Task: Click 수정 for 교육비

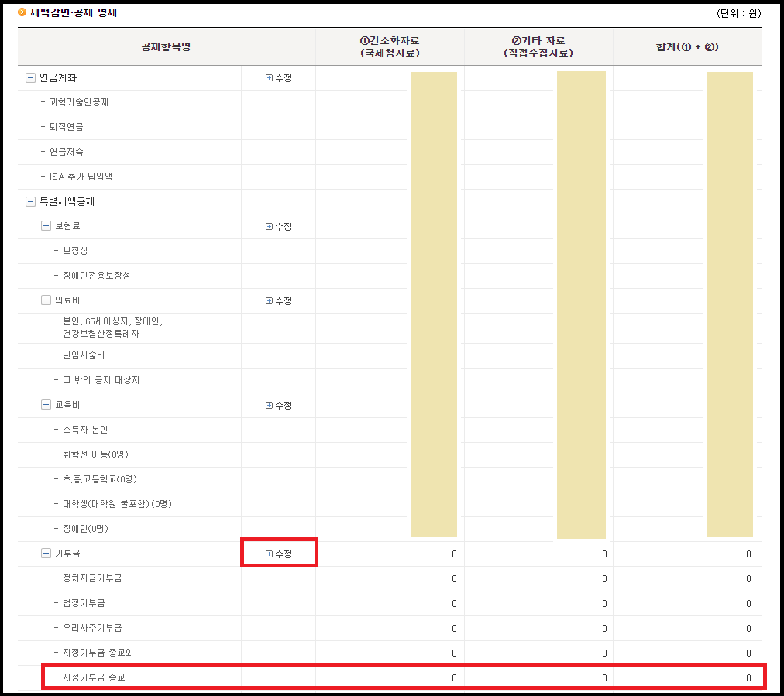Action: 278,405
